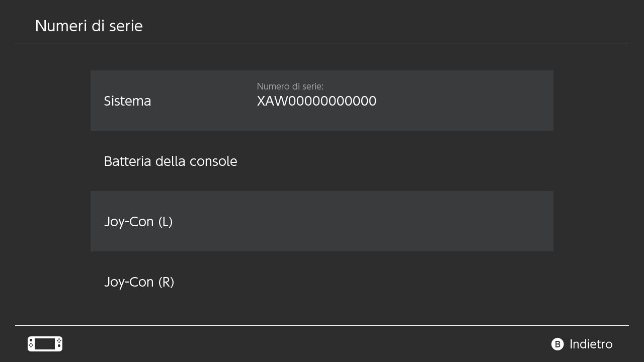Click the left Joy-Con of the console icon

click(x=31, y=344)
